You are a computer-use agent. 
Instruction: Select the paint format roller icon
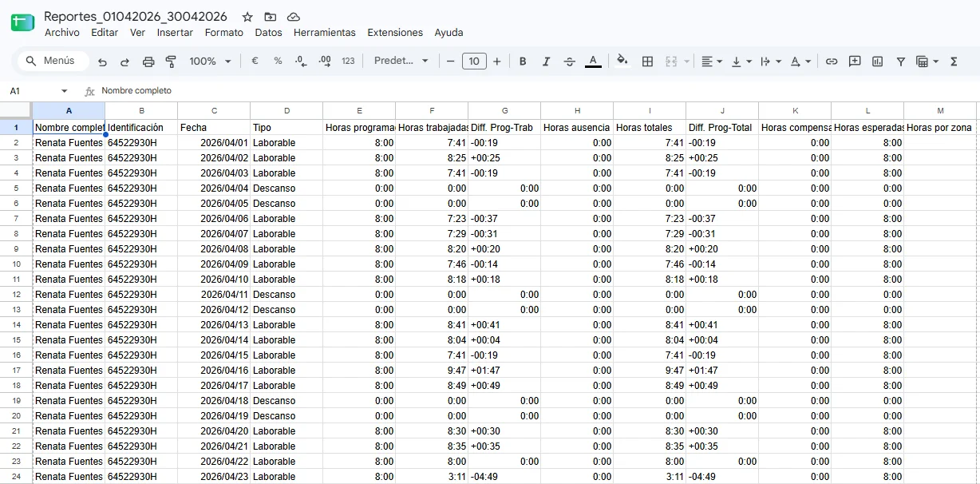click(170, 61)
